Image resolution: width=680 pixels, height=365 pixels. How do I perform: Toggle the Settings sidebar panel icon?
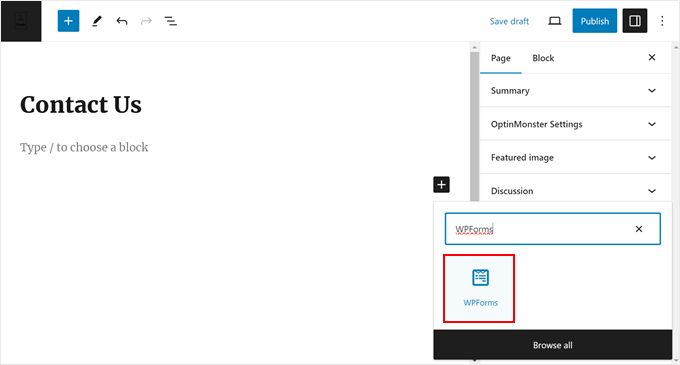635,21
